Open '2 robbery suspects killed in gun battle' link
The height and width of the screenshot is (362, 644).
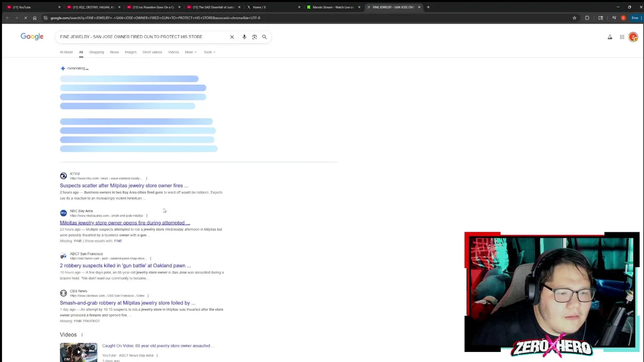(x=125, y=265)
